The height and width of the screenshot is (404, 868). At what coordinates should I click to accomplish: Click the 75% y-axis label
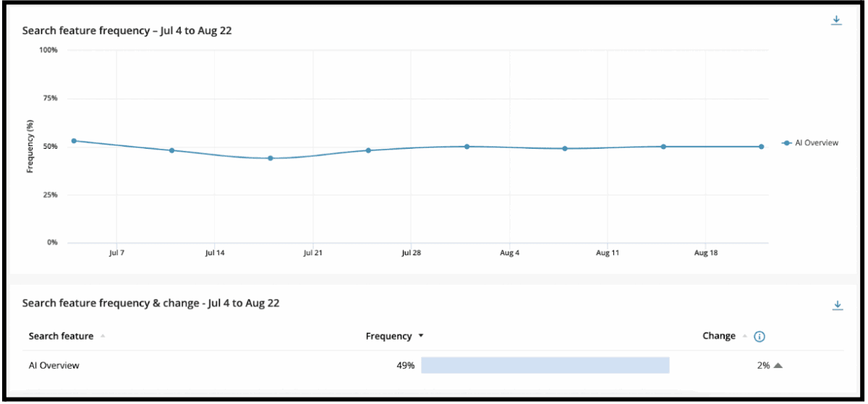coord(50,98)
